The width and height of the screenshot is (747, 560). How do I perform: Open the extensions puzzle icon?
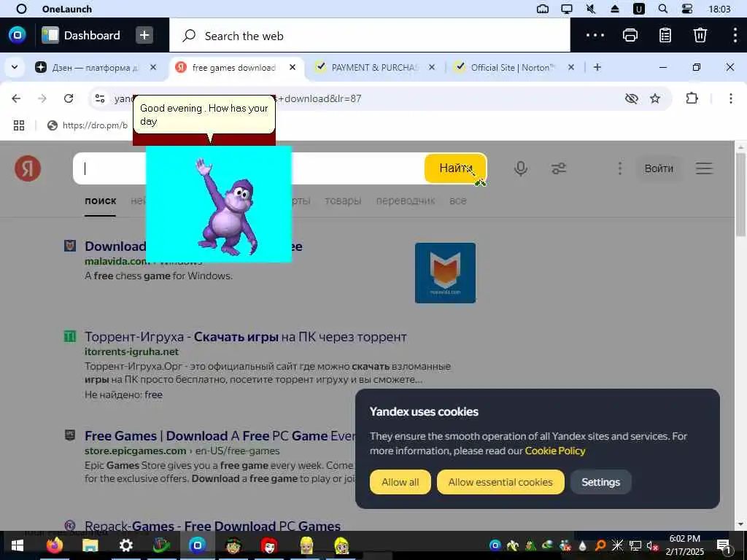(692, 98)
